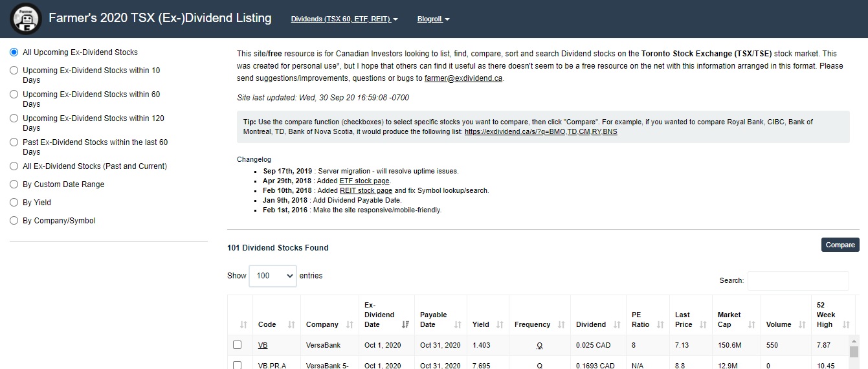Sort by Dividend column arrows icon
The width and height of the screenshot is (868, 369).
617,325
